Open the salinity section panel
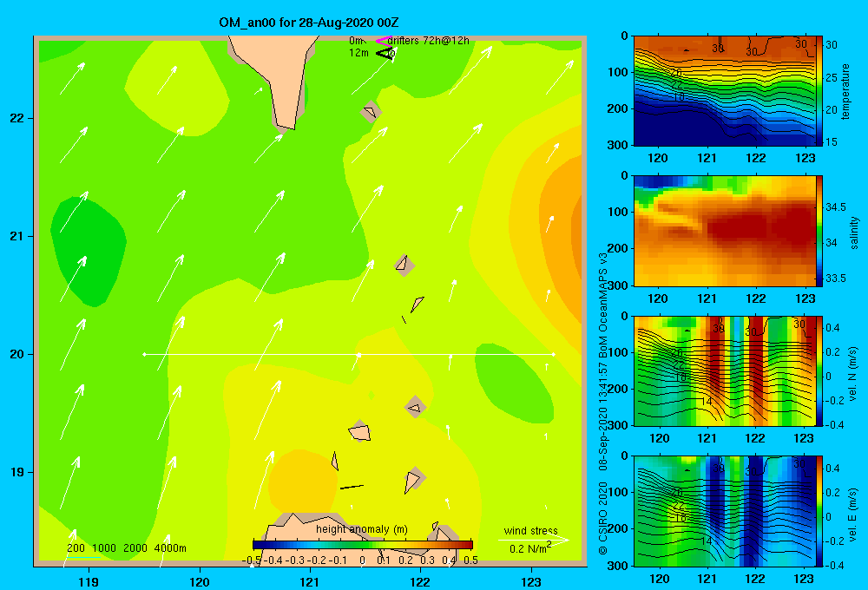This screenshot has height=590, width=868. click(724, 231)
